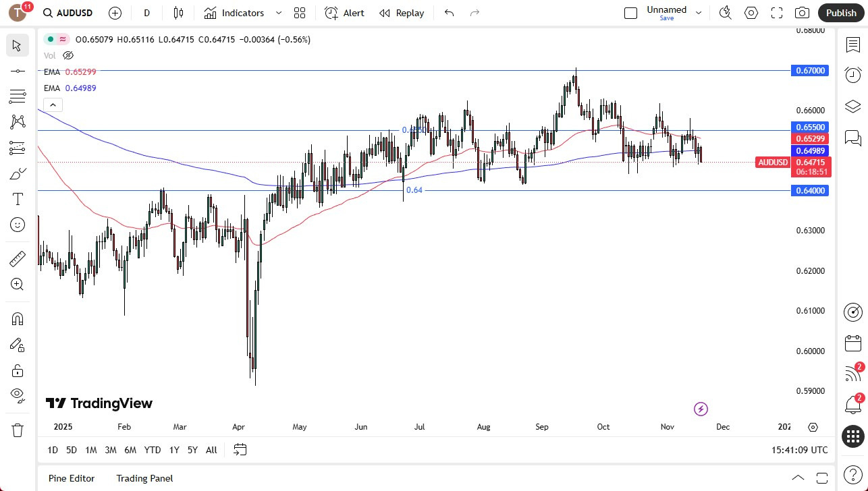This screenshot has height=491, width=868.
Task: Select the Brush drawing tool
Action: (x=18, y=173)
